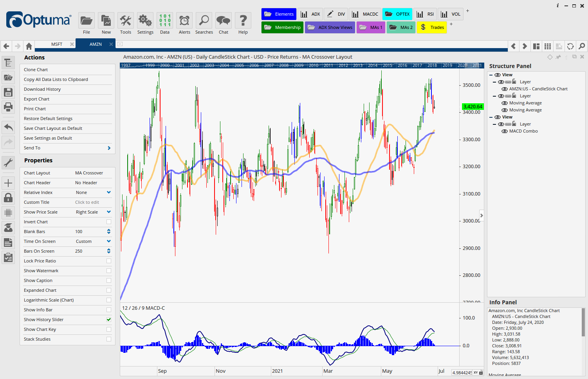This screenshot has width=588, height=379.
Task: Open Settings gears icon
Action: [145, 20]
